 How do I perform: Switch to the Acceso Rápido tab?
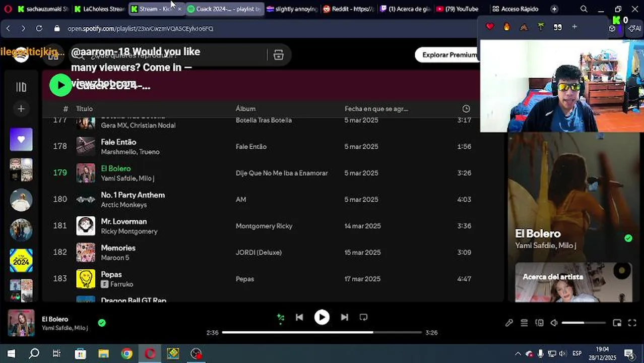[x=516, y=9]
